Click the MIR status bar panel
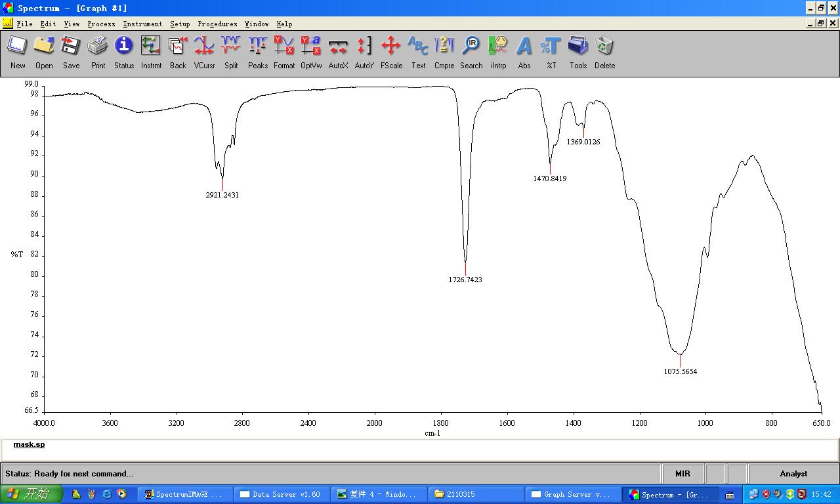The image size is (840, 504). 682,474
